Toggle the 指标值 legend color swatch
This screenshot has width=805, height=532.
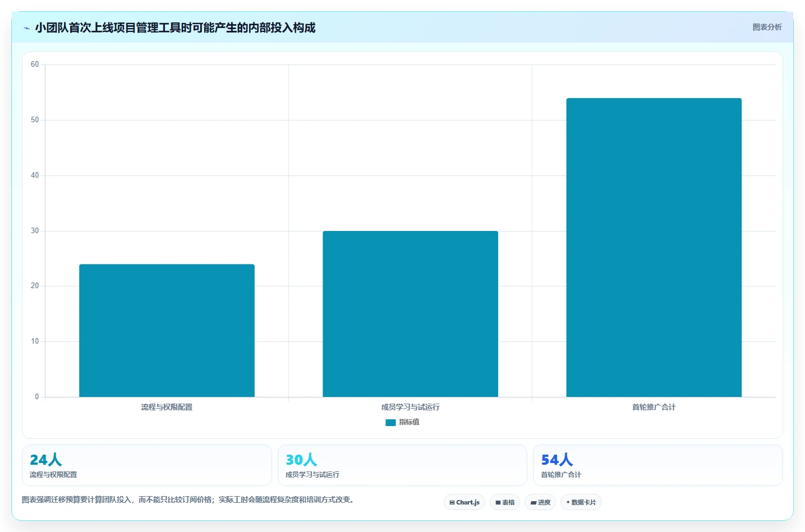(390, 423)
